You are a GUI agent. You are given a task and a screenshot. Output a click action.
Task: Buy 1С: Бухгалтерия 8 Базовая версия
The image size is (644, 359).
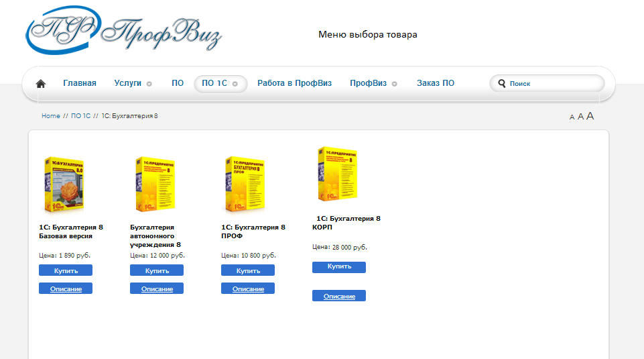(x=66, y=270)
